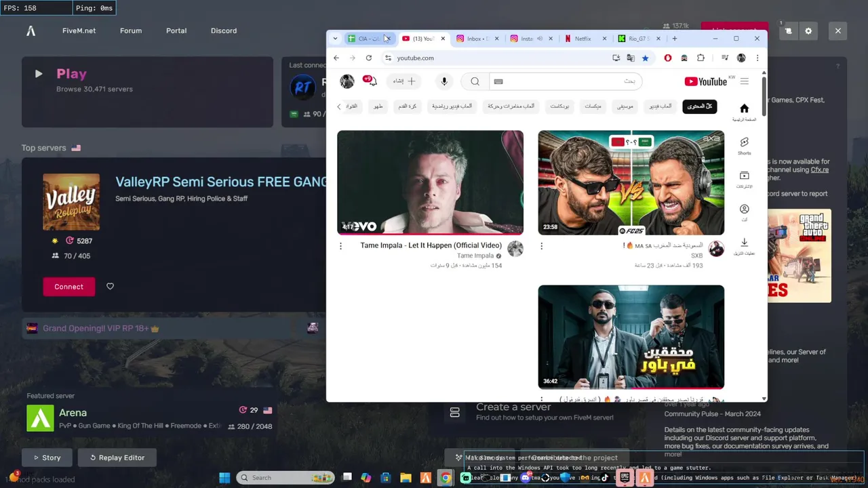Start YouTube voice search with the microphone
The width and height of the screenshot is (868, 488).
point(444,81)
